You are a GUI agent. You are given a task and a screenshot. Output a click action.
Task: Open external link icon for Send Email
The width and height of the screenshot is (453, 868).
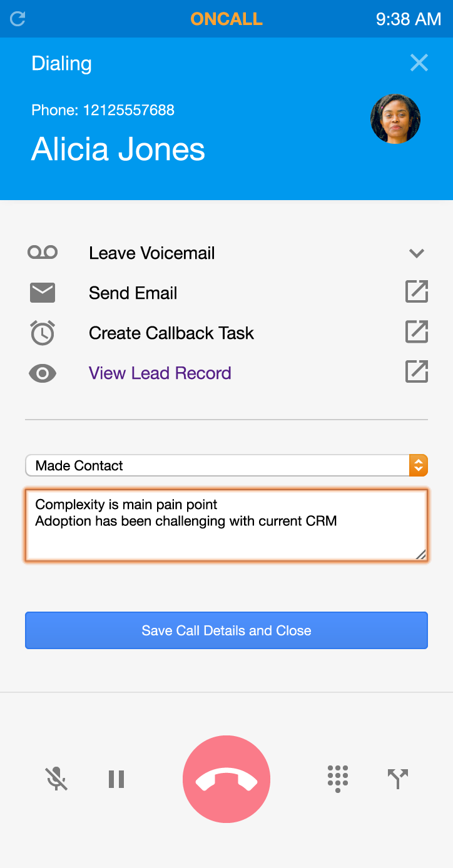click(x=417, y=293)
